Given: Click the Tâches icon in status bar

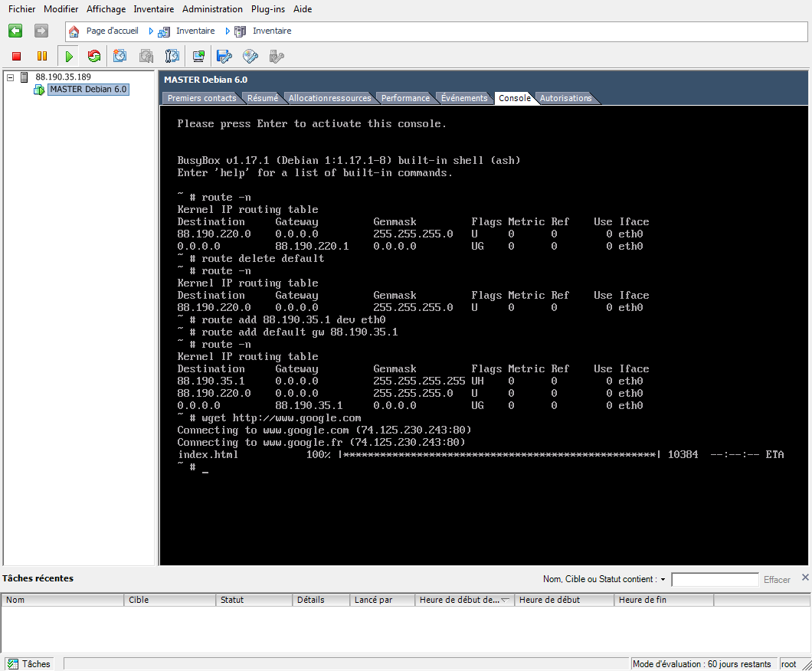Looking at the screenshot, I should tap(12, 664).
